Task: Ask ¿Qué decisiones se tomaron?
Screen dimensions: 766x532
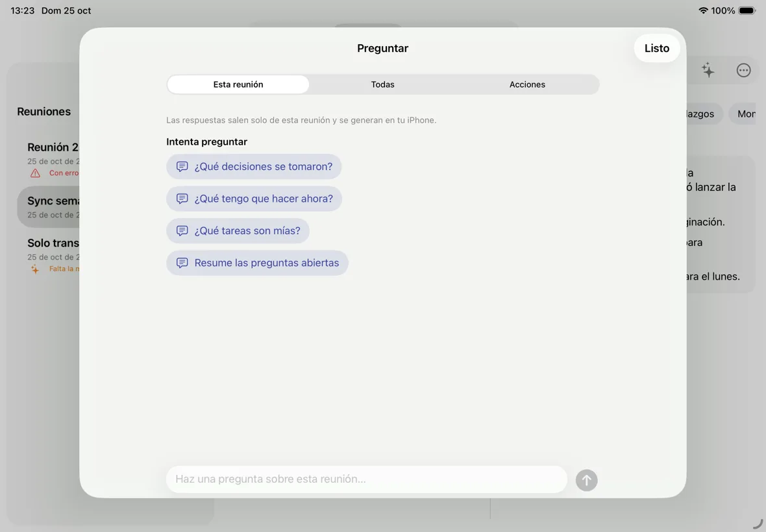Action: point(254,167)
